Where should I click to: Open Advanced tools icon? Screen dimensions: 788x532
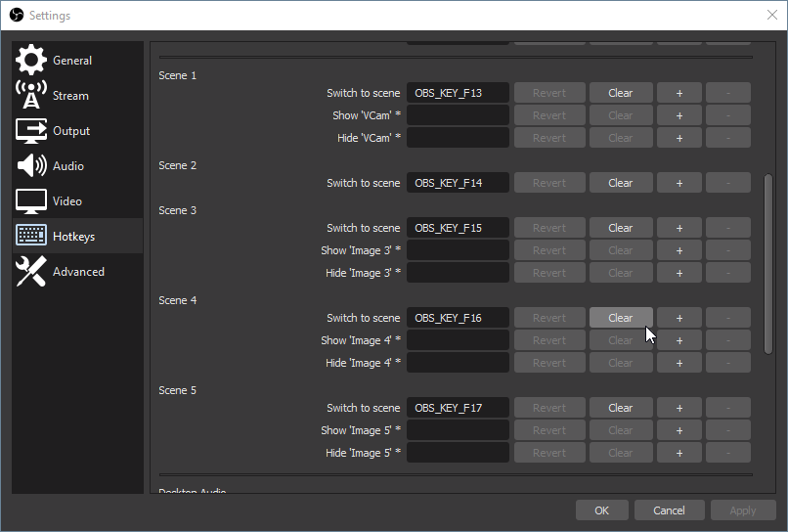tap(31, 272)
